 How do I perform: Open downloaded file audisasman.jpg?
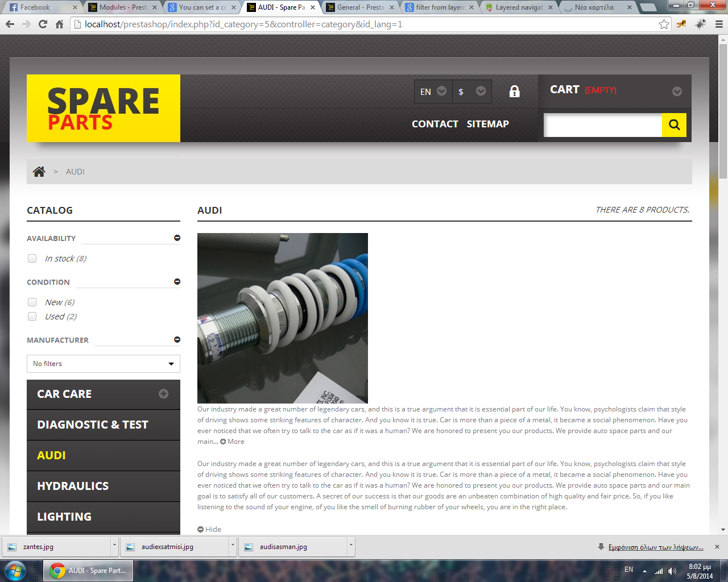293,547
